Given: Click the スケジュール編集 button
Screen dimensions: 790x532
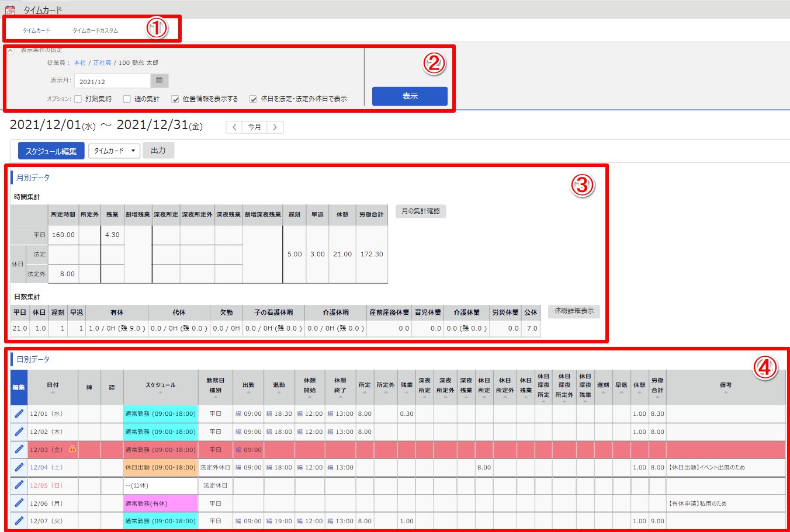Looking at the screenshot, I should (51, 151).
